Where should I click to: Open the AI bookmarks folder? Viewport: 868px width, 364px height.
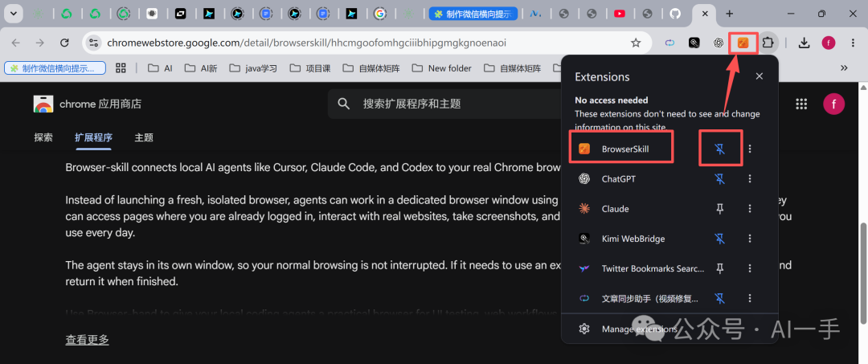(160, 68)
